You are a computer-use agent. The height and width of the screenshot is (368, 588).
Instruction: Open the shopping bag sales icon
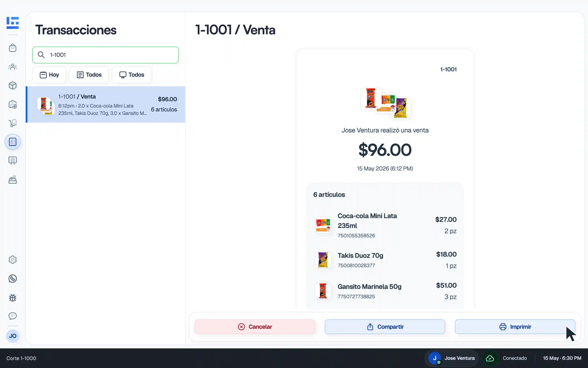13,48
